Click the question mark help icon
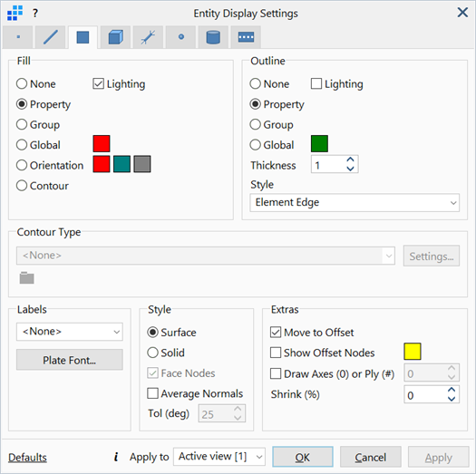This screenshot has height=474, width=476. click(35, 13)
